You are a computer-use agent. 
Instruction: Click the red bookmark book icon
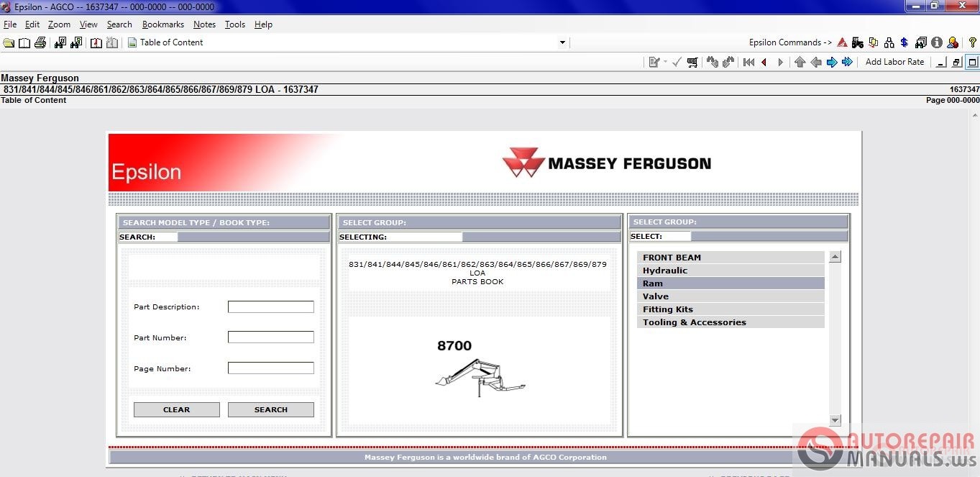96,42
